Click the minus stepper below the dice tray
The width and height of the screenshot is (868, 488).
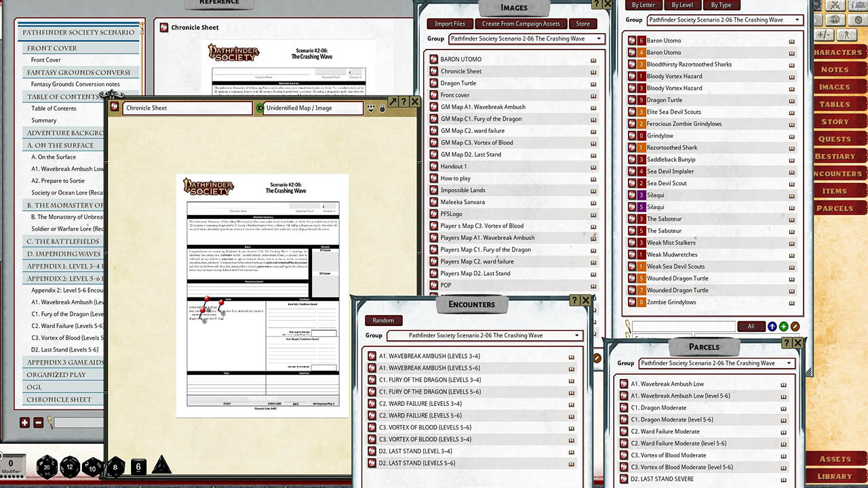[38, 422]
